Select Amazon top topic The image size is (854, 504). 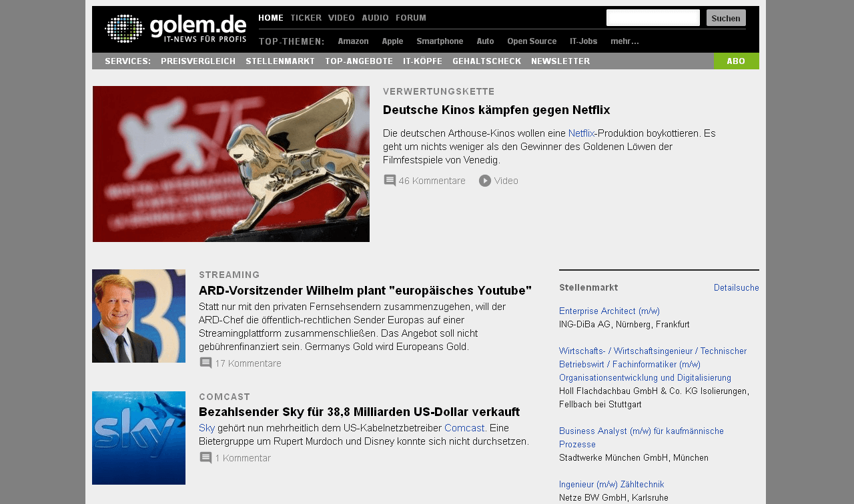(x=353, y=41)
